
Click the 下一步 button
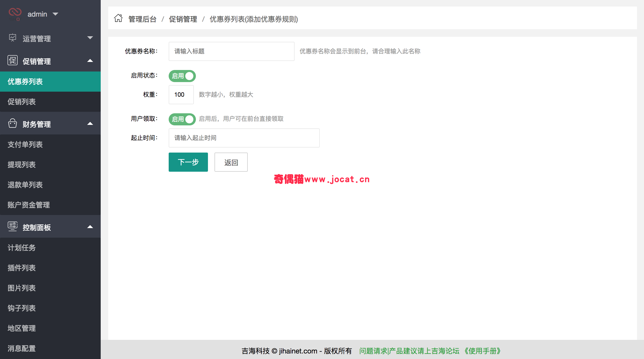tap(188, 162)
